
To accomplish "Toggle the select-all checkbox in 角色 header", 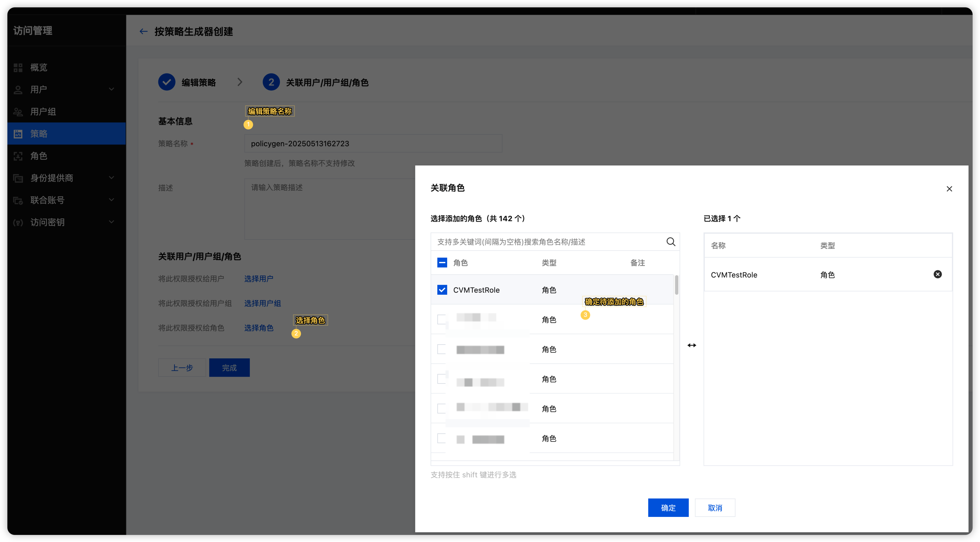I will (442, 263).
